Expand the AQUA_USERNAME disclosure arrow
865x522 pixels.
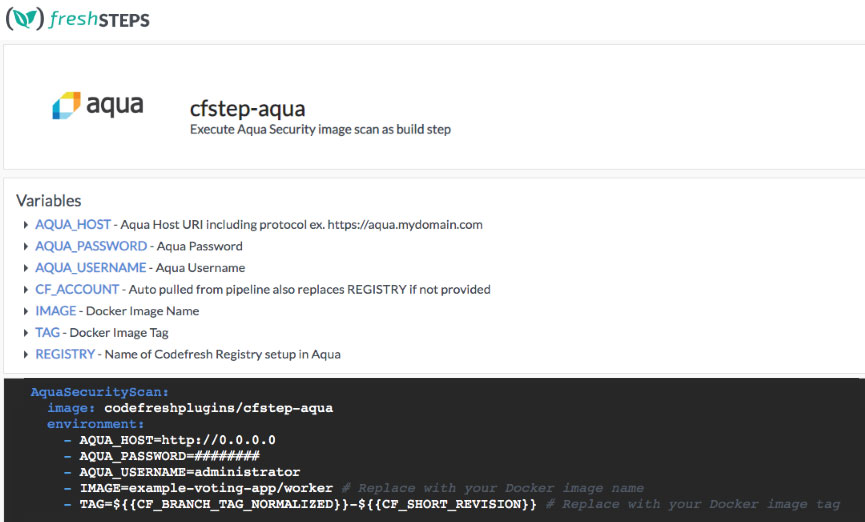click(26, 268)
